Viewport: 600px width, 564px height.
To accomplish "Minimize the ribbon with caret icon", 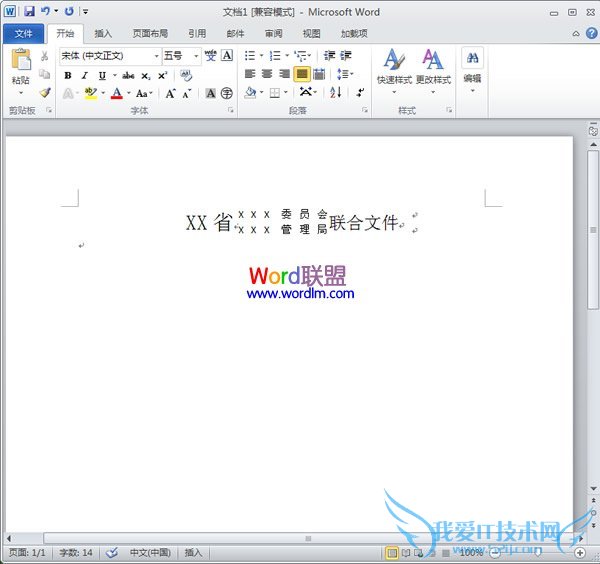I will coord(576,34).
